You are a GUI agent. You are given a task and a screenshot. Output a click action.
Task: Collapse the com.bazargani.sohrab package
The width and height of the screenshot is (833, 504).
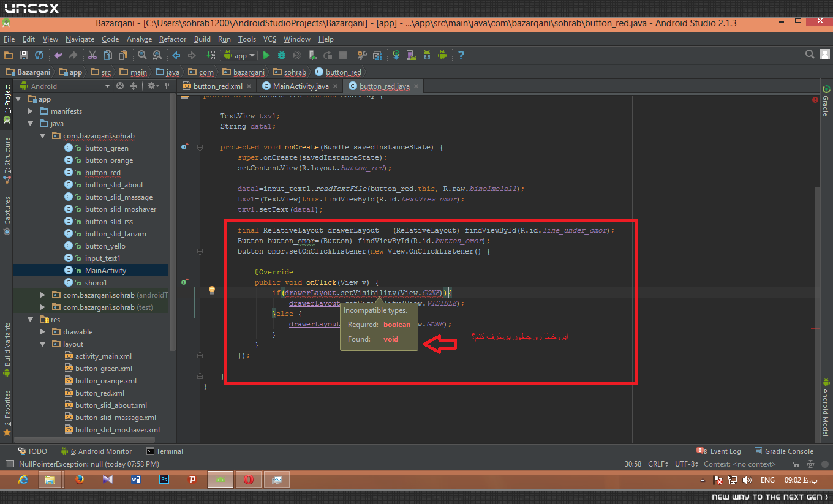coord(43,136)
